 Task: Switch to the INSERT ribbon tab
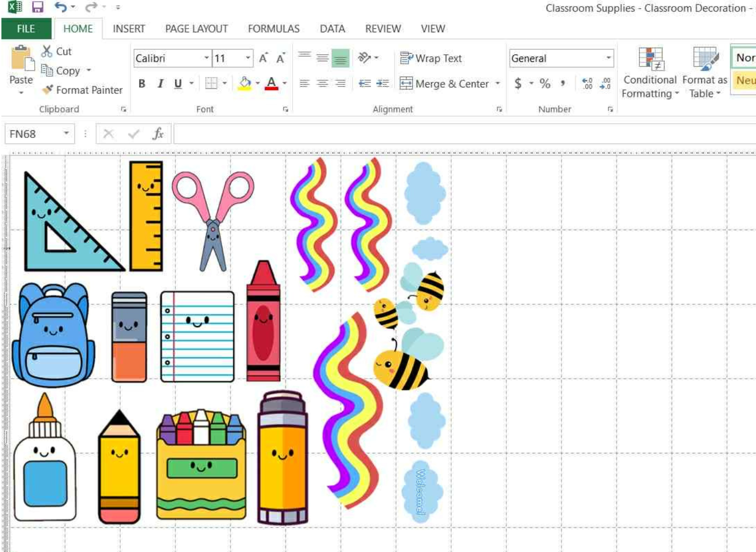(x=129, y=29)
